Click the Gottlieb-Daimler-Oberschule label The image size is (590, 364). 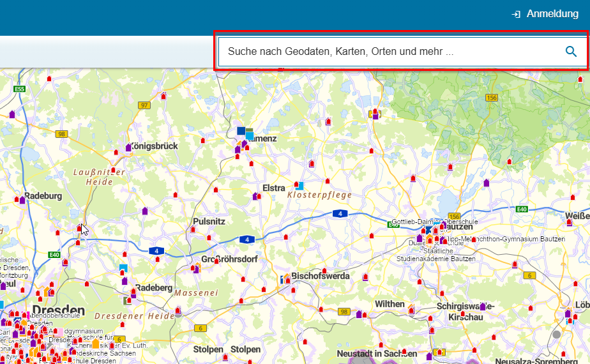435,222
